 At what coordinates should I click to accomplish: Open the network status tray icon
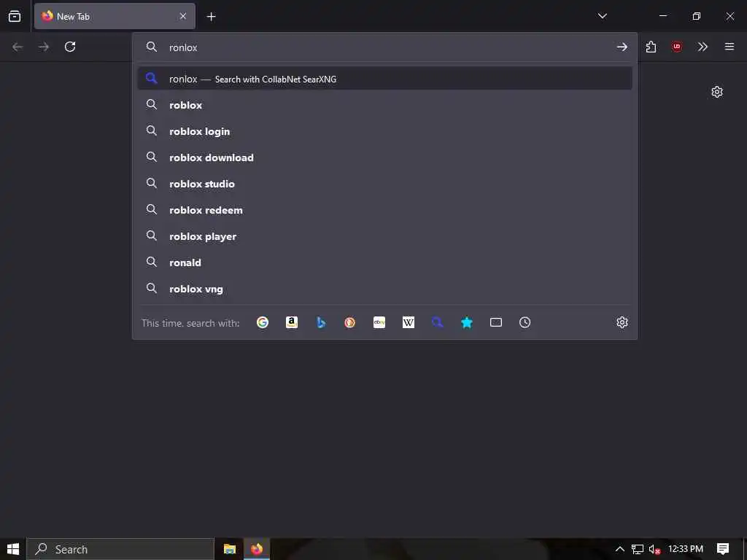pyautogui.click(x=638, y=549)
